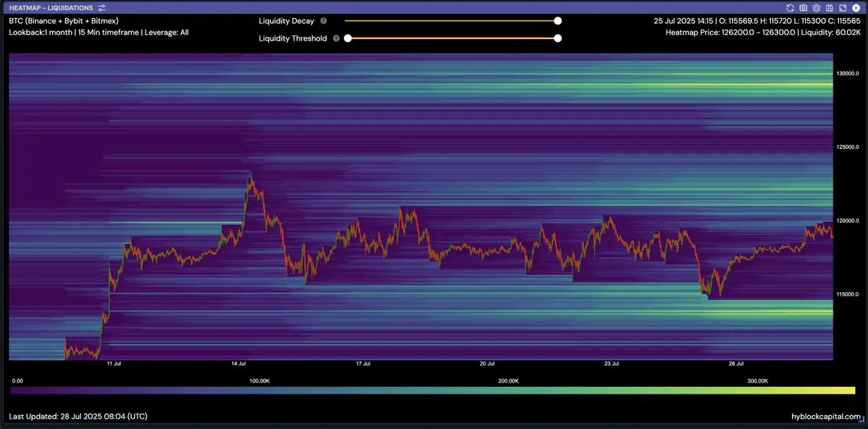Show help tooltip for Liquidity Threshold
The height and width of the screenshot is (429, 868).
point(336,38)
